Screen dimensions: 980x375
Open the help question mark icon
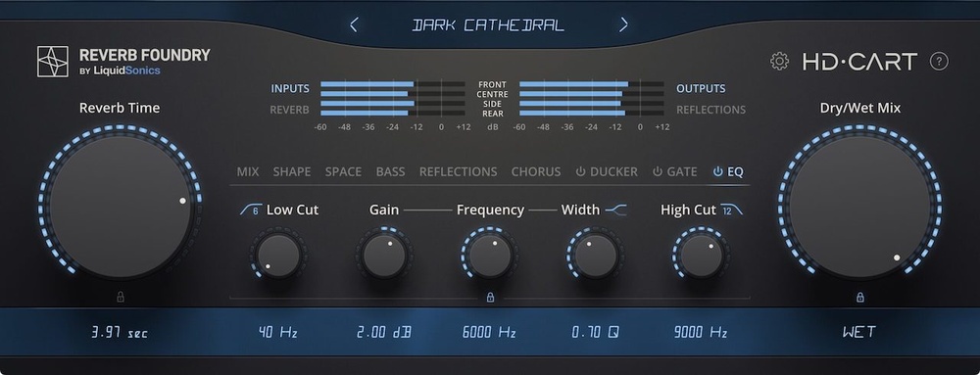point(939,61)
